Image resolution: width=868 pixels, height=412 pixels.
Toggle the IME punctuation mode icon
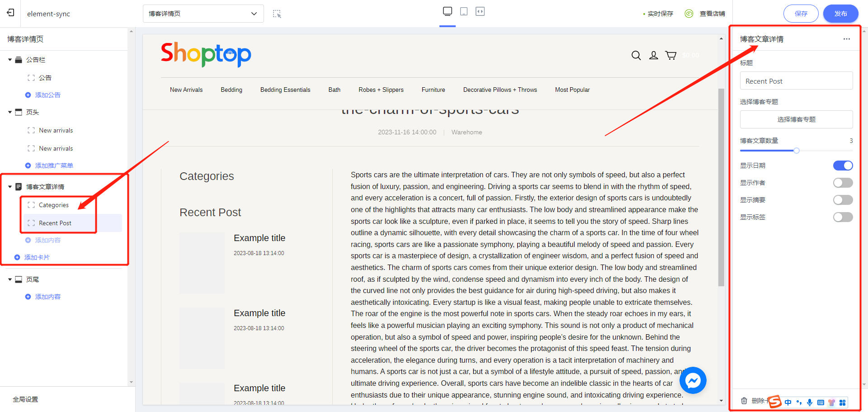[799, 403]
